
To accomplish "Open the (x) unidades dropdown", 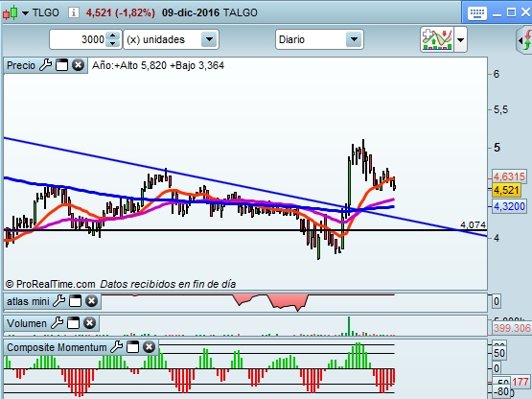I will pos(171,39).
